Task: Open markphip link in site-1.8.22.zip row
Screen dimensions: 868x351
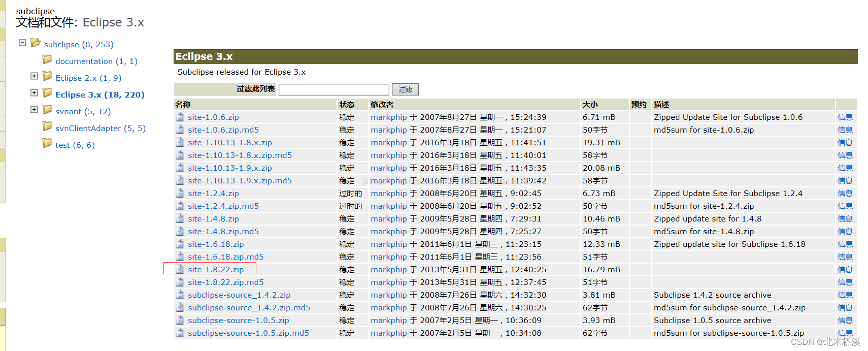Action: coord(389,270)
